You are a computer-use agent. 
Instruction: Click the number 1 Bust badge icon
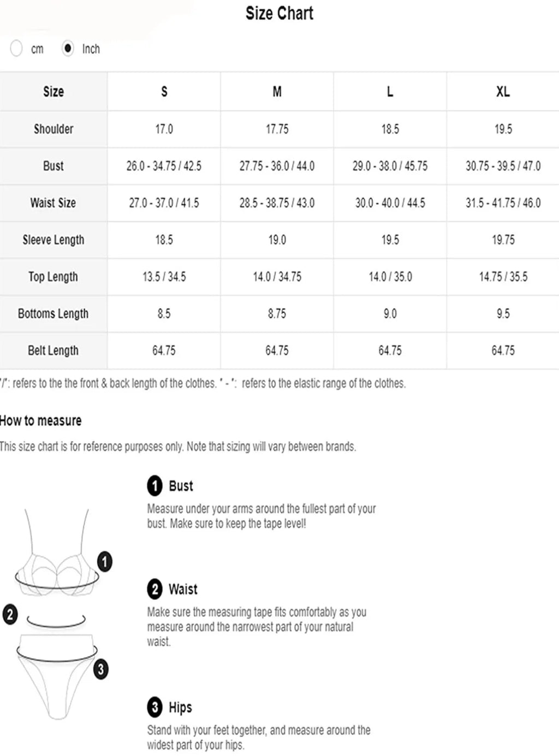coord(155,485)
